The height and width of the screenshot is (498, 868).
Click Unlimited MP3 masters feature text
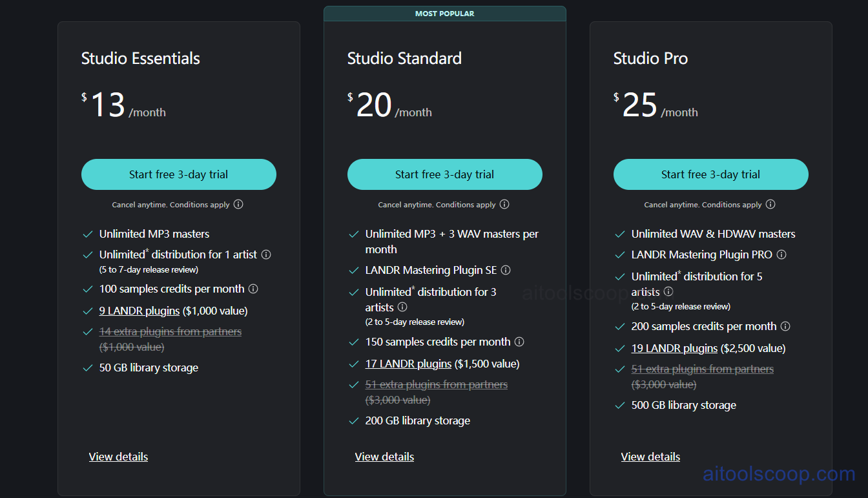coord(154,234)
